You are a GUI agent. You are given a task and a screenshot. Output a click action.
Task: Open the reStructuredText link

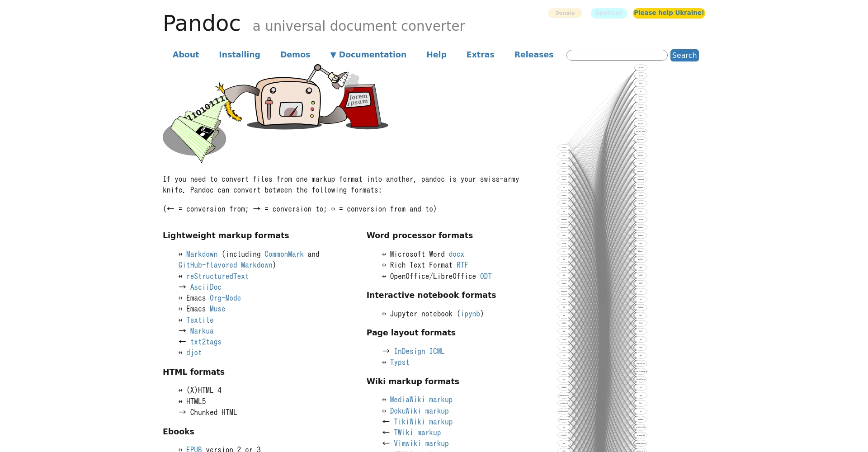[217, 276]
